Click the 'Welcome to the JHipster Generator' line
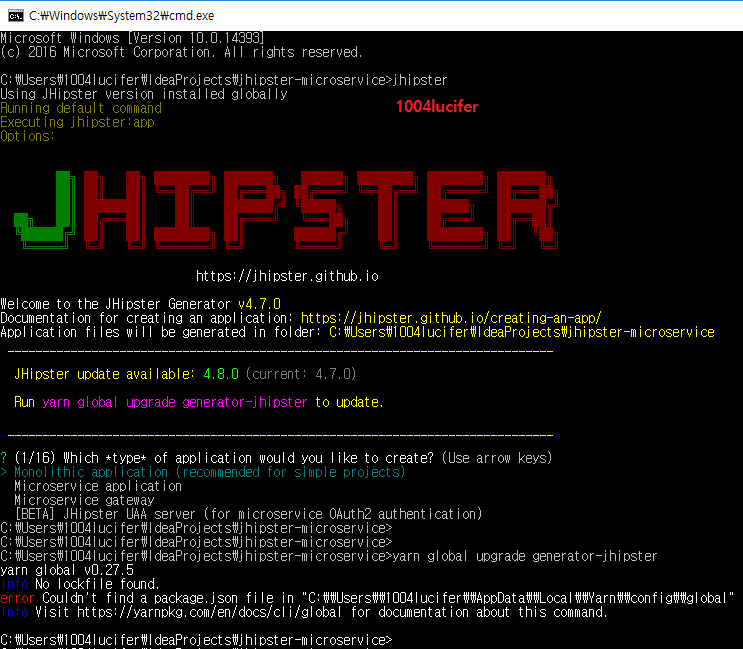This screenshot has width=743, height=649. (141, 304)
